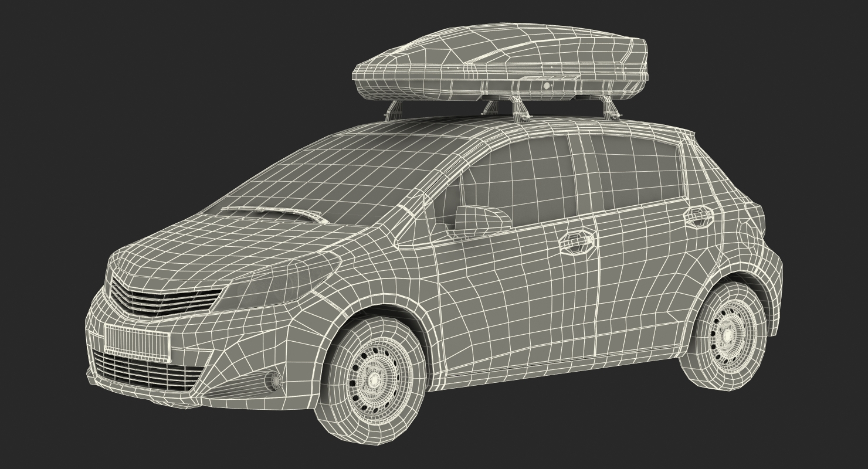Select the windshield wiper

tap(274, 215)
